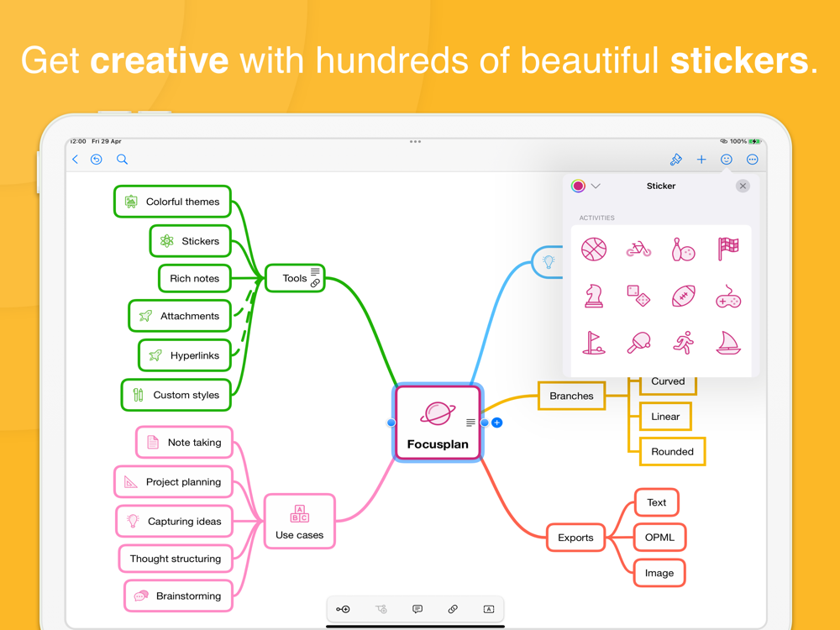Expand the sticker color chevron
Viewport: 840px width, 630px height.
[x=596, y=186]
